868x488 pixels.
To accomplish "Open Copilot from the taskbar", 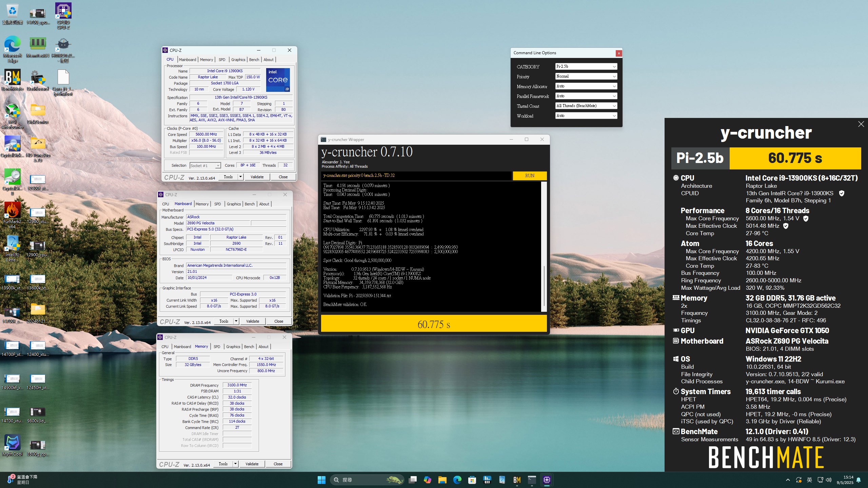I will (x=428, y=480).
